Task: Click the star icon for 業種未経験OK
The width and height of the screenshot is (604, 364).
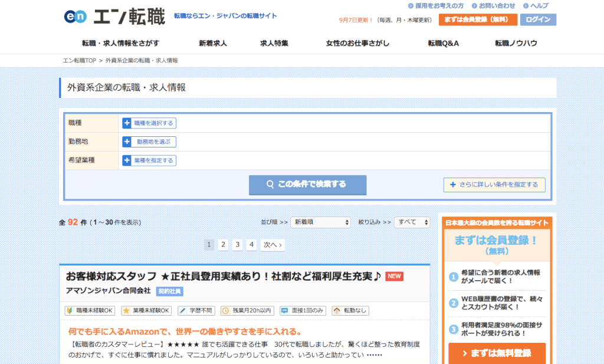Action: tap(126, 310)
